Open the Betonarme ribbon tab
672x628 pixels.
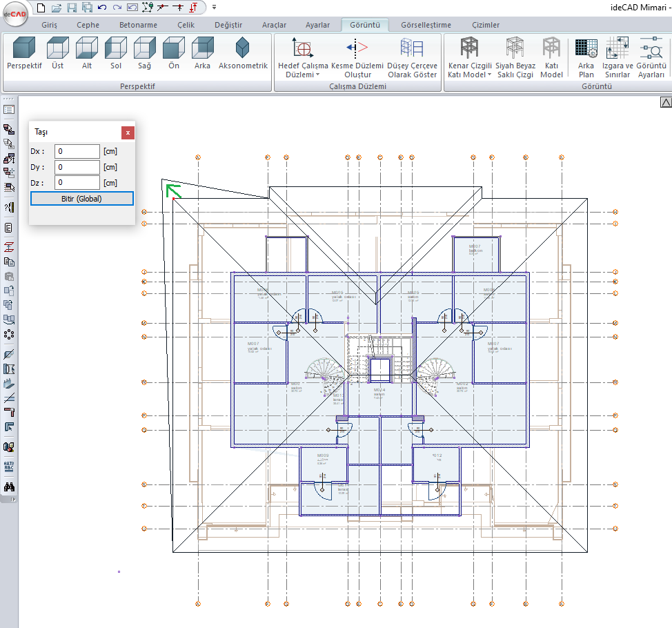tap(138, 25)
